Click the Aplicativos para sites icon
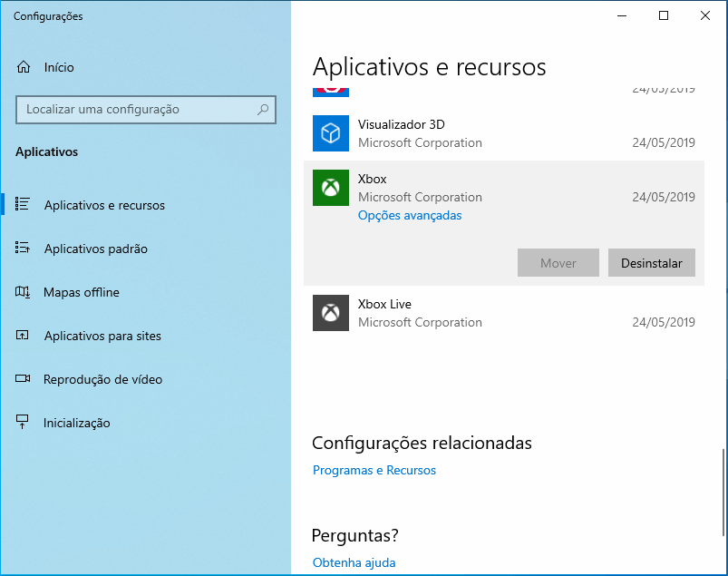This screenshot has width=728, height=576. point(23,335)
